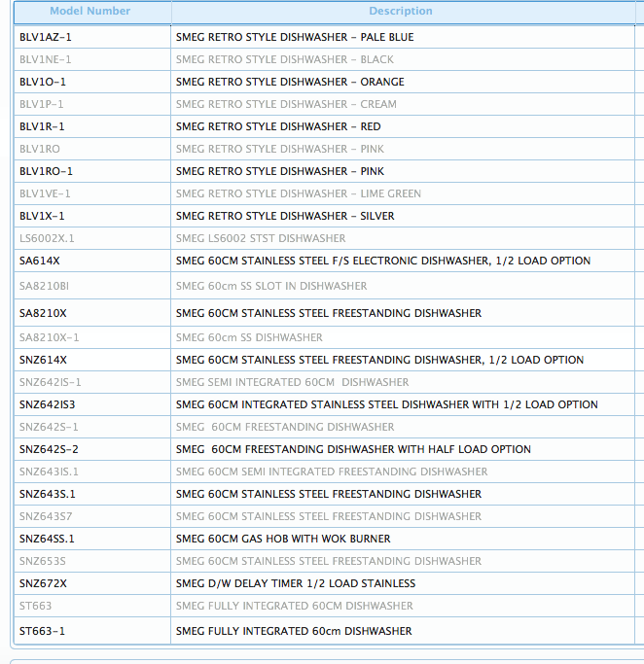This screenshot has height=664, width=644.
Task: Select model number SNZ614X
Action: tap(43, 361)
